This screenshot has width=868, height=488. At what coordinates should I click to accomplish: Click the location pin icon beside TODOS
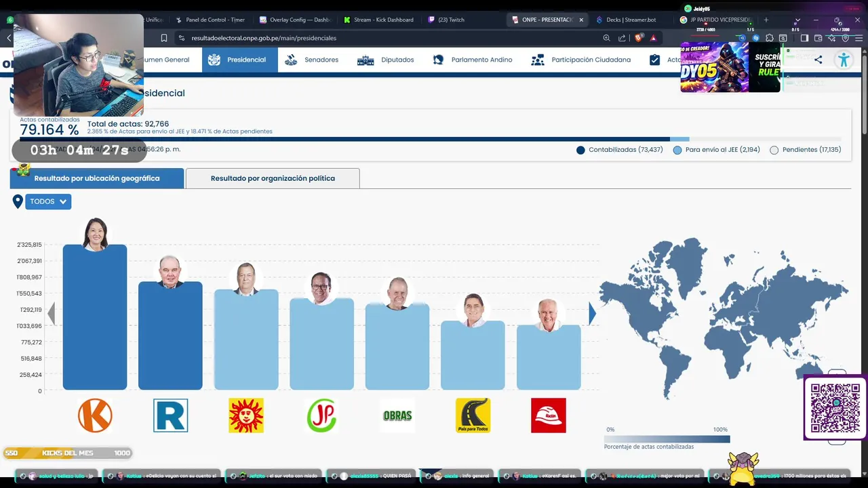18,201
